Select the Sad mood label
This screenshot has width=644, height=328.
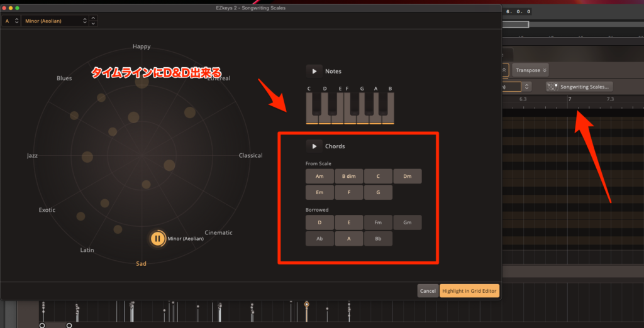(x=142, y=263)
